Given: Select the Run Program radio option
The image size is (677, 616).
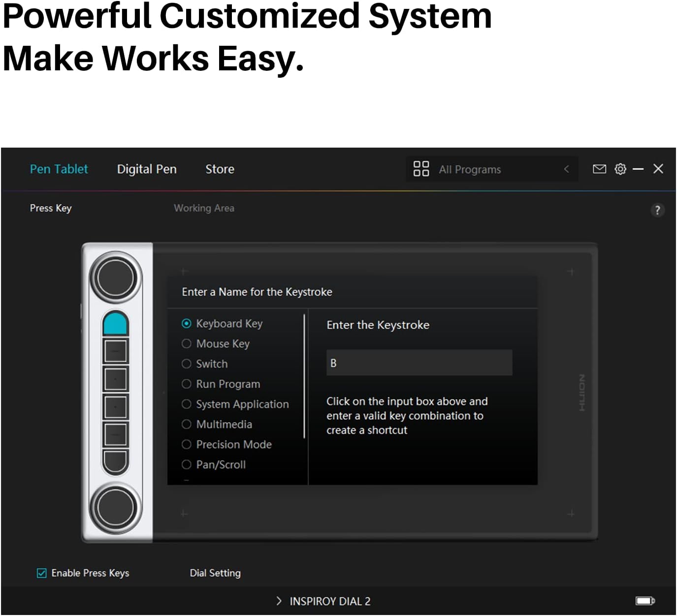Looking at the screenshot, I should 187,384.
